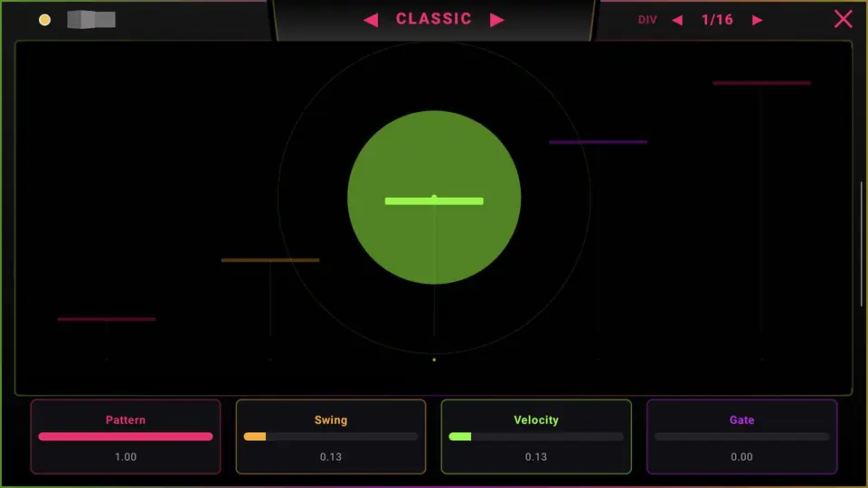Click the green Velocity slider track
Viewport: 868px width, 488px height.
point(536,436)
